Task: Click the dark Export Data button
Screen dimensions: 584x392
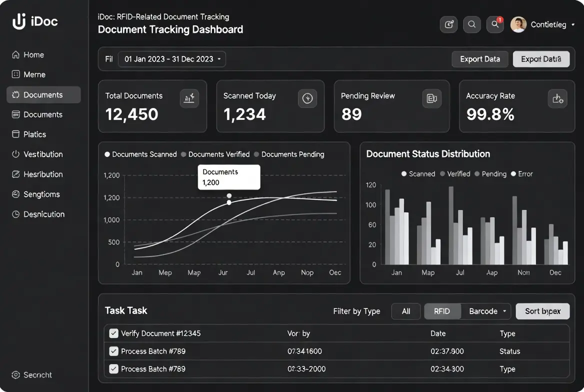Action: [x=479, y=59]
